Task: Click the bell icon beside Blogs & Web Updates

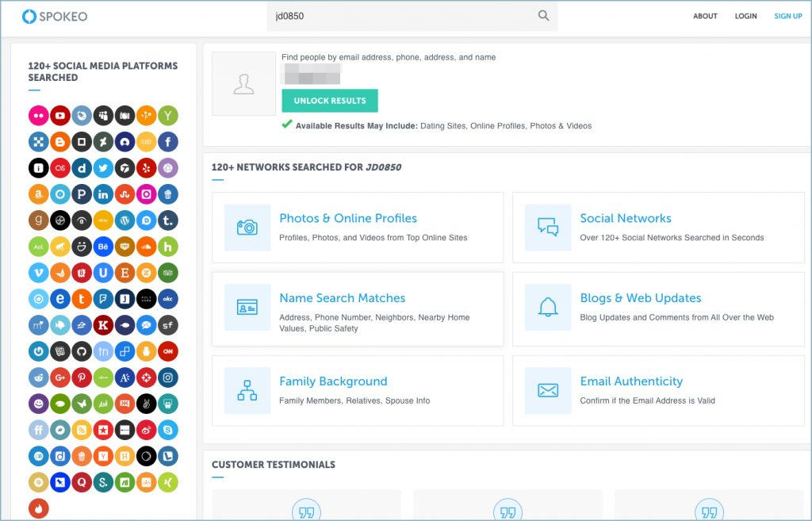Action: point(548,307)
